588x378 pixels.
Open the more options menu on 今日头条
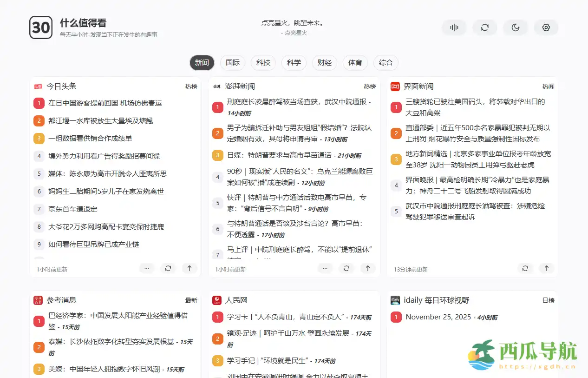pyautogui.click(x=147, y=268)
